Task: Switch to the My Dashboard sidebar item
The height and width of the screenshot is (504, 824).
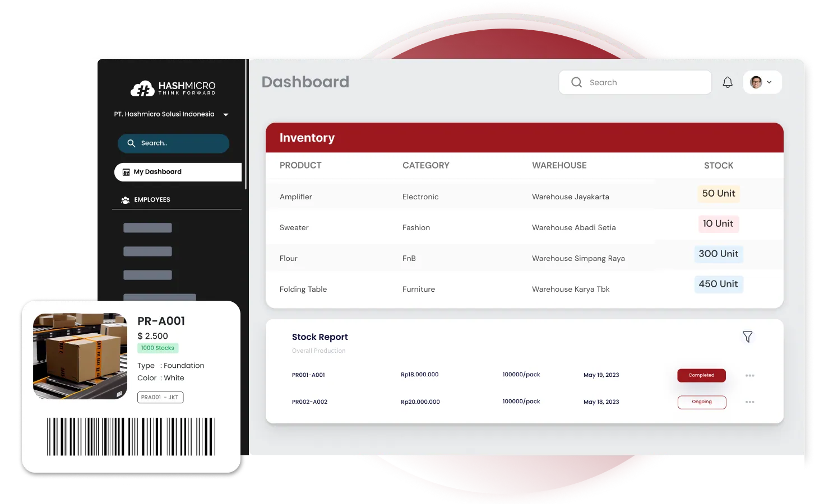Action: pyautogui.click(x=158, y=171)
